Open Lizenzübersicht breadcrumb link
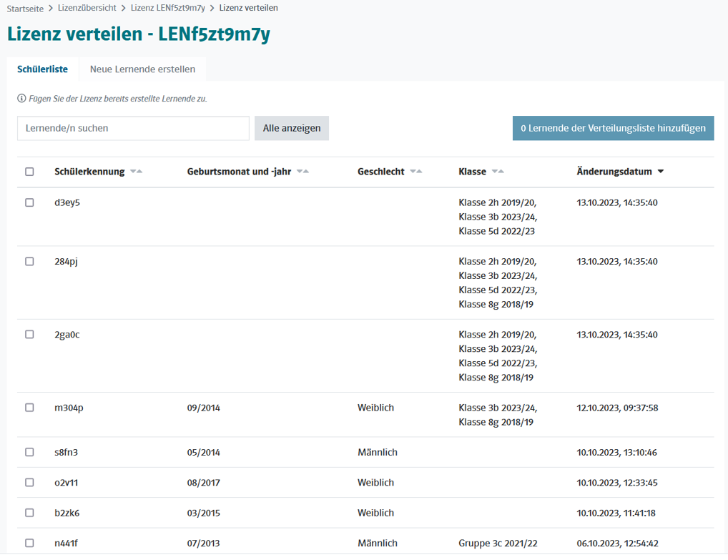The image size is (728, 560). point(87,8)
